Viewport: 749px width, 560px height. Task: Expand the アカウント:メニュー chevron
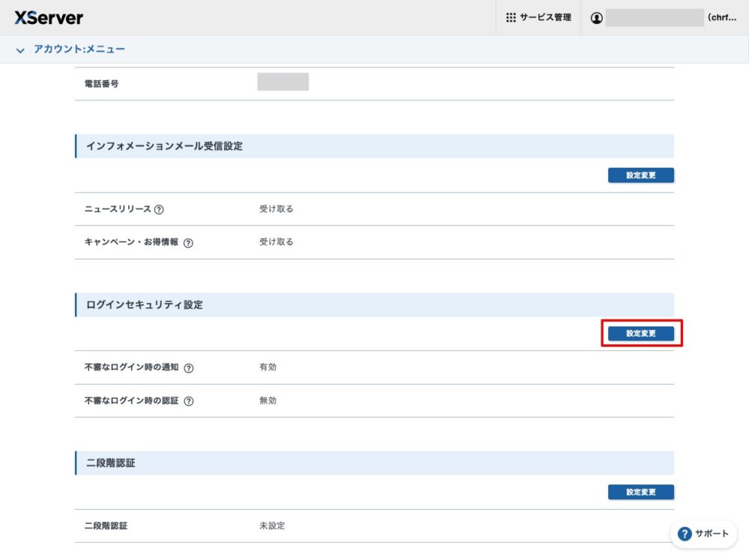20,50
